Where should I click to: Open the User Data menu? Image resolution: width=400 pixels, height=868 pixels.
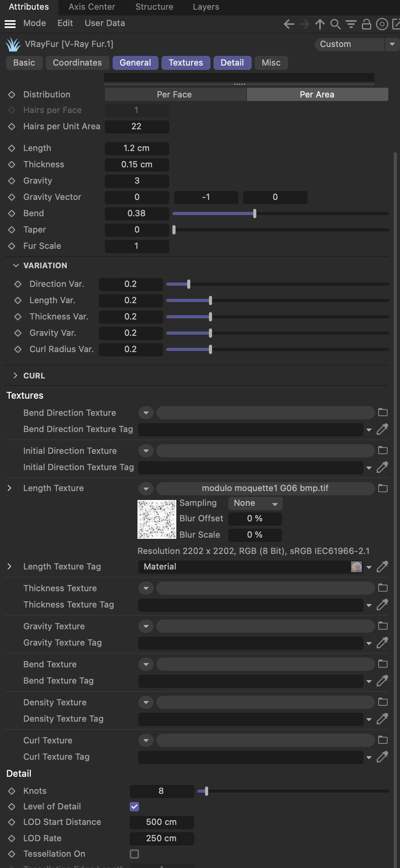click(105, 23)
